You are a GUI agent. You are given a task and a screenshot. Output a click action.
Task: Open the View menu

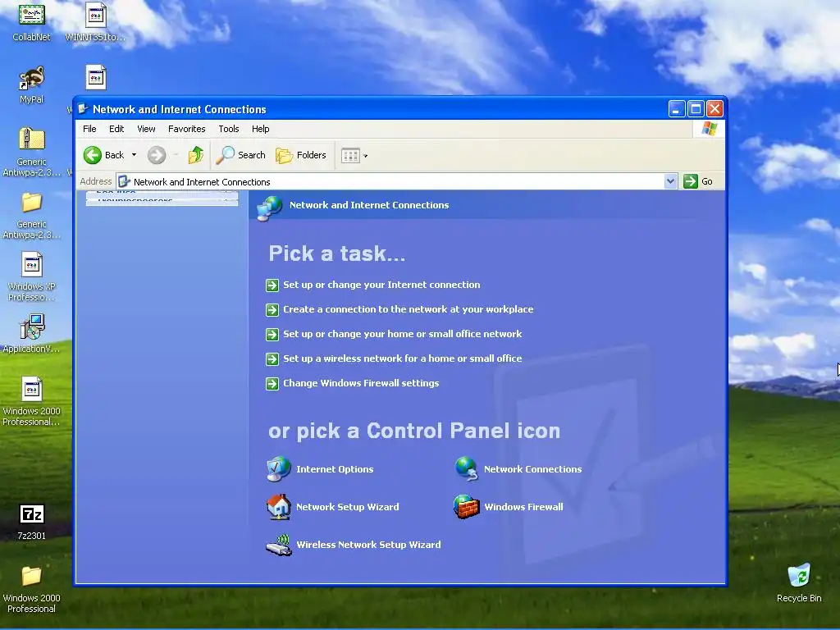click(146, 129)
